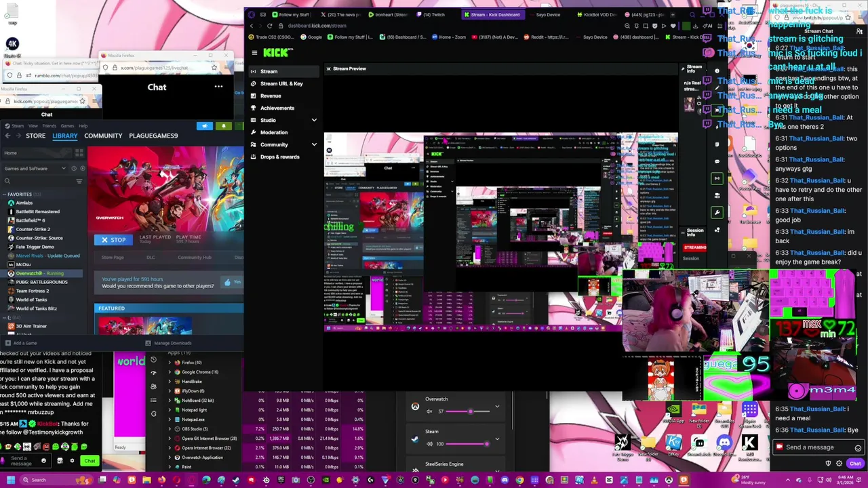Open Steam library filter options icon

pyautogui.click(x=79, y=181)
